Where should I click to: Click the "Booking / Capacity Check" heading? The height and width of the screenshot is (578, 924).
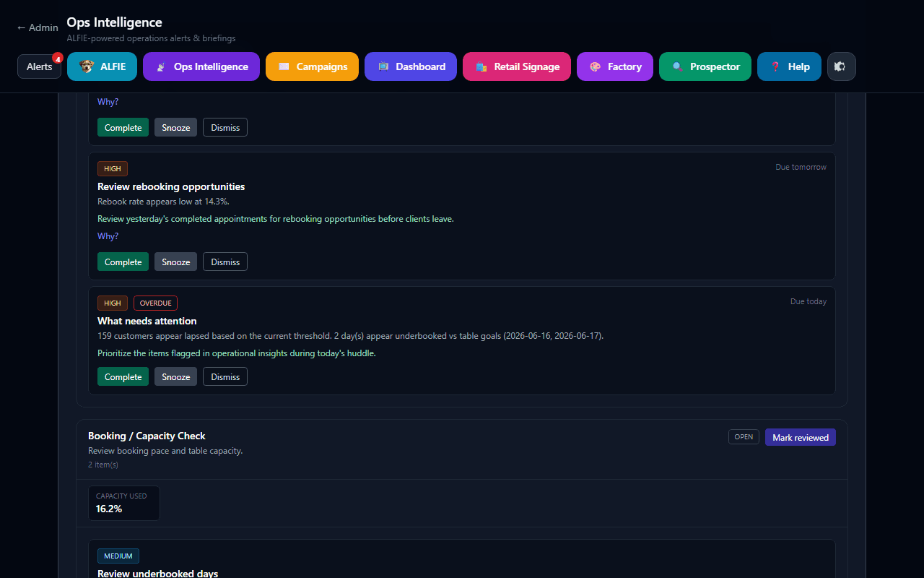point(147,436)
